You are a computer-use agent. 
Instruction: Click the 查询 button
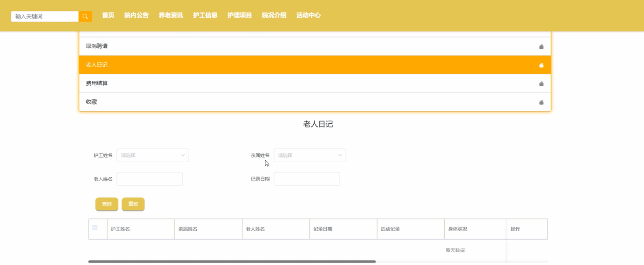pyautogui.click(x=107, y=204)
